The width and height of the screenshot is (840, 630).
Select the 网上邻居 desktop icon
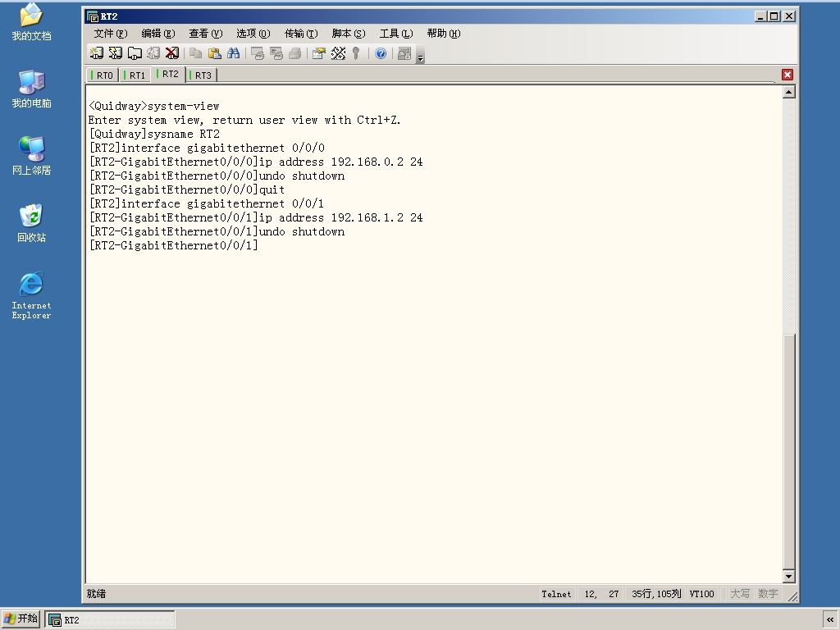pyautogui.click(x=32, y=156)
